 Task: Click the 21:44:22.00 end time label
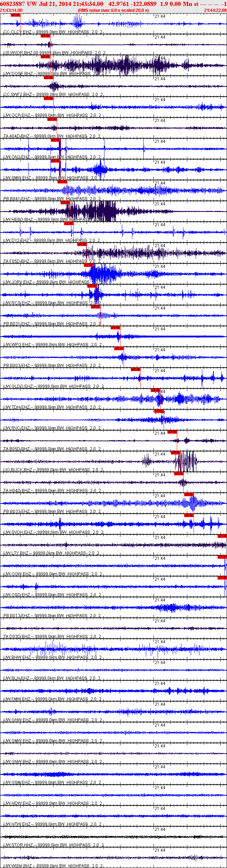coord(216,10)
